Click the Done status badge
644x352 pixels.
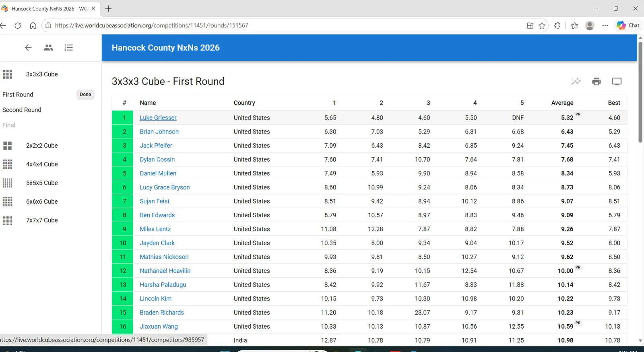(85, 95)
